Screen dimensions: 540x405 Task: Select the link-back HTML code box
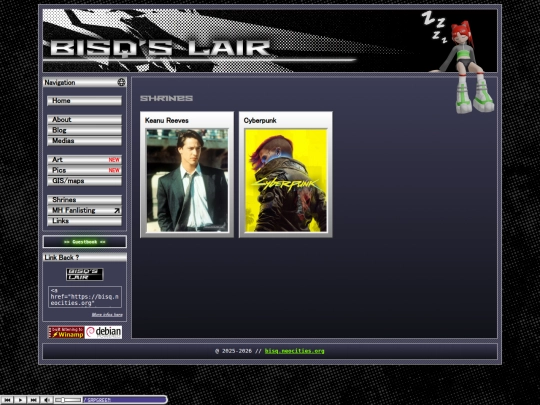coord(85,297)
